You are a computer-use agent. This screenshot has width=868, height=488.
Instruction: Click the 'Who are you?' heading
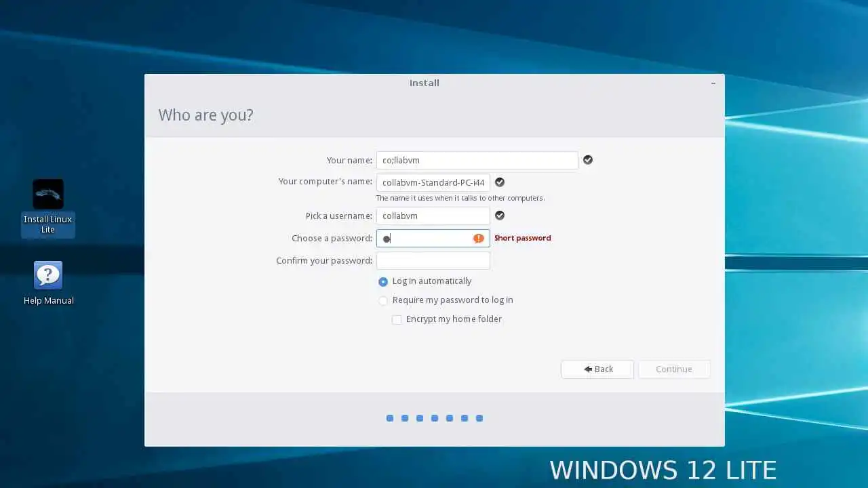205,115
